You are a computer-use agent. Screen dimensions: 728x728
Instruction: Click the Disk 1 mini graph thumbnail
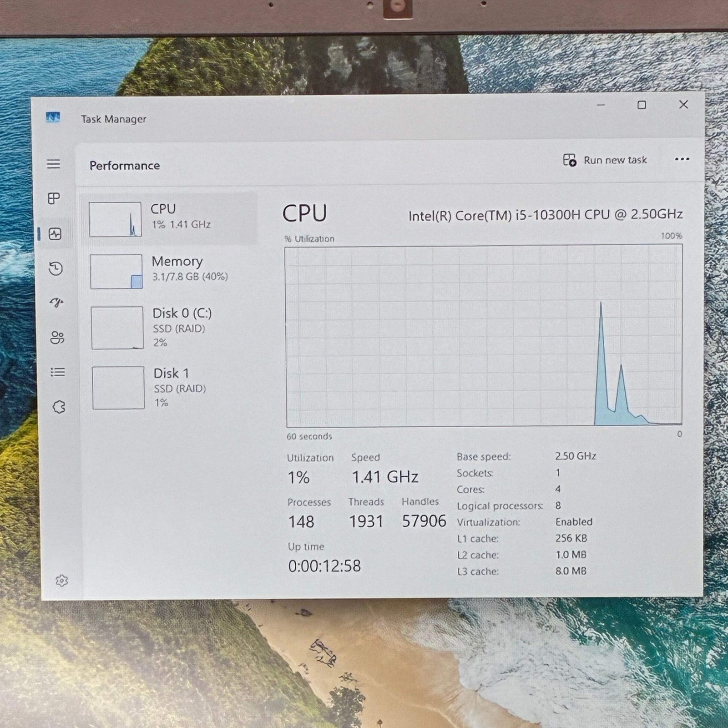pos(118,388)
